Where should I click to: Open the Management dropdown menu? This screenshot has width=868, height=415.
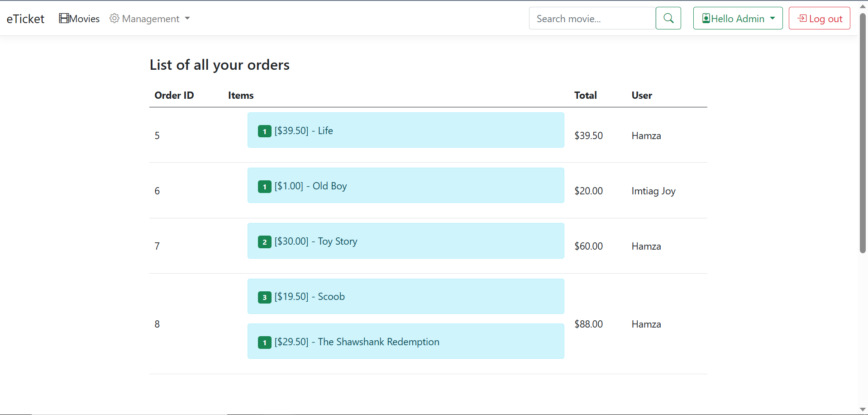point(149,19)
